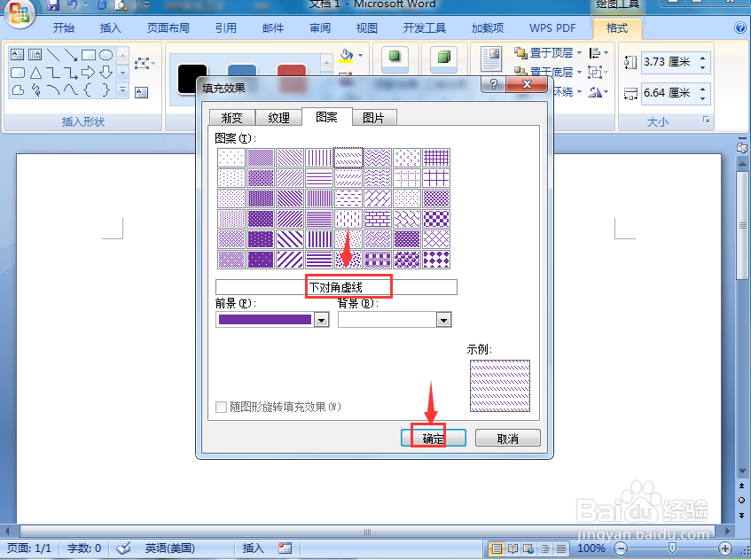Click the shape height field 3.73 厘米
Image resolution: width=751 pixels, height=560 pixels.
[670, 62]
